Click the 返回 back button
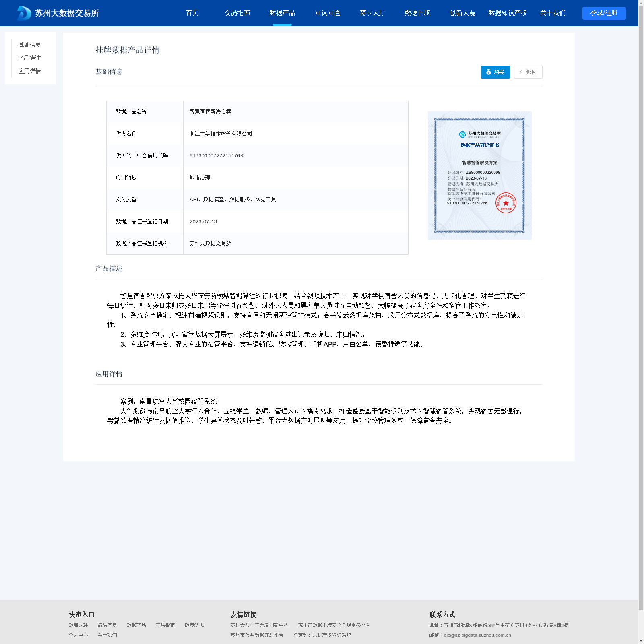 [x=528, y=72]
